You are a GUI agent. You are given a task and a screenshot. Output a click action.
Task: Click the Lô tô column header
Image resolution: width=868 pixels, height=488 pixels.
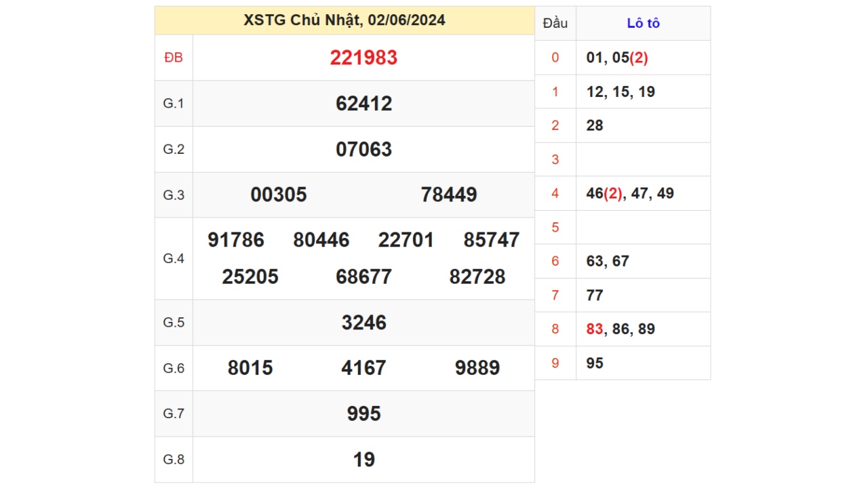(643, 24)
